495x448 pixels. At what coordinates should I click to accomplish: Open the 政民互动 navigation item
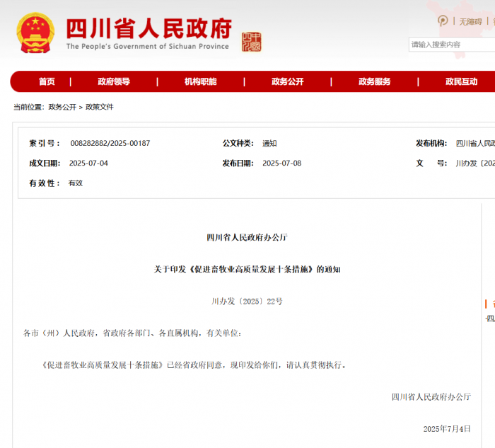pos(461,81)
